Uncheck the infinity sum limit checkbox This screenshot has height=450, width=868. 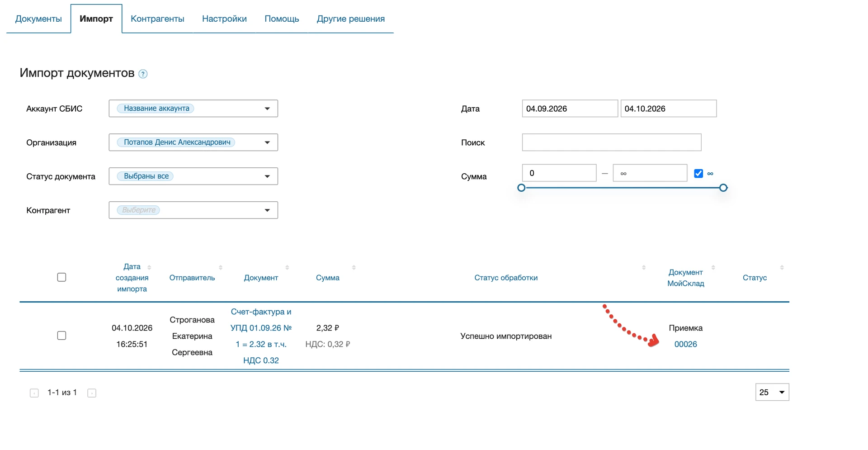pyautogui.click(x=698, y=173)
